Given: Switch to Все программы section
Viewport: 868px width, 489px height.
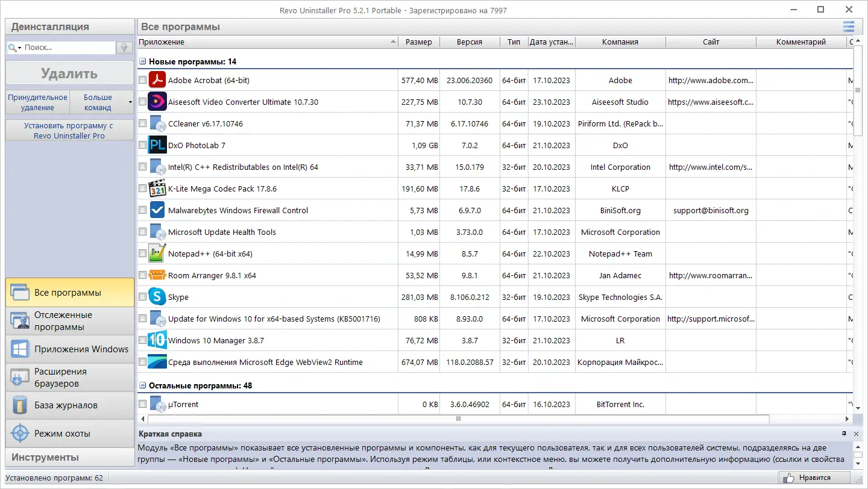Looking at the screenshot, I should click(x=70, y=293).
